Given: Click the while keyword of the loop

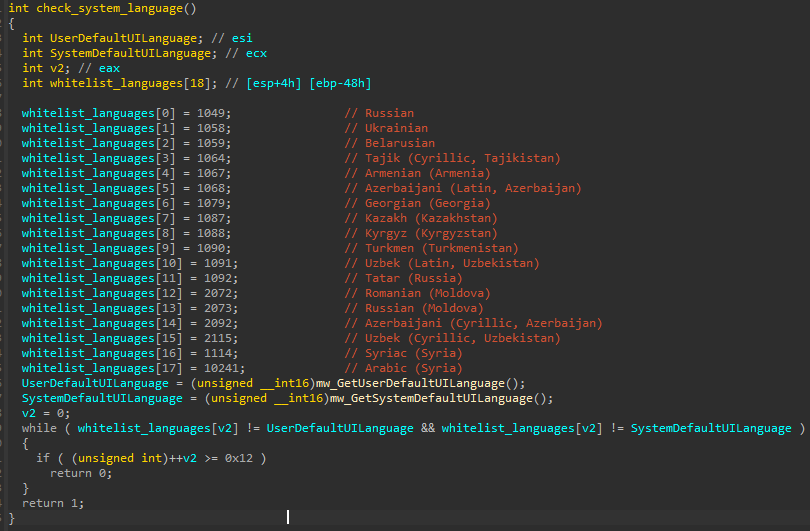Looking at the screenshot, I should point(39,428).
